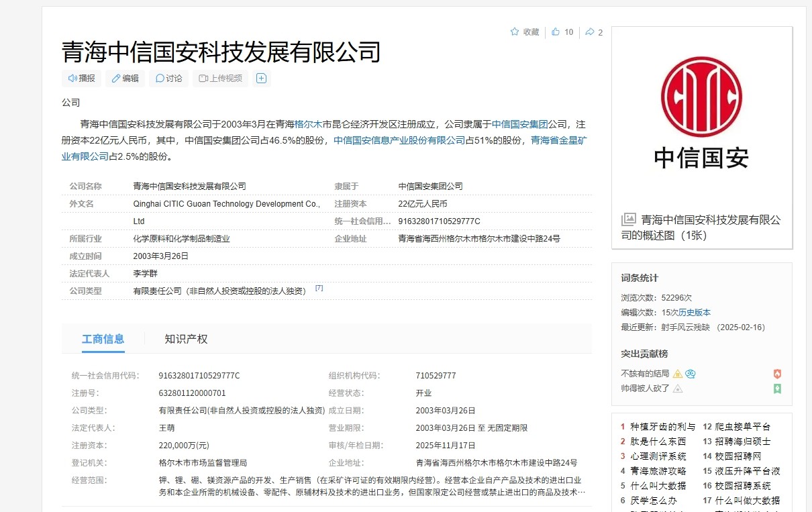Open the 中信国安 logo overview image

click(701, 114)
